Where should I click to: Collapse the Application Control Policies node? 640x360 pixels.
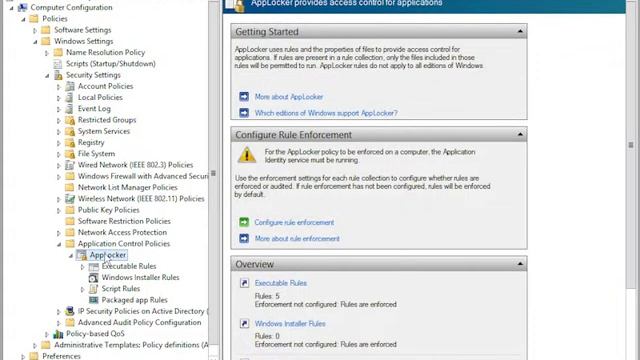tap(59, 244)
